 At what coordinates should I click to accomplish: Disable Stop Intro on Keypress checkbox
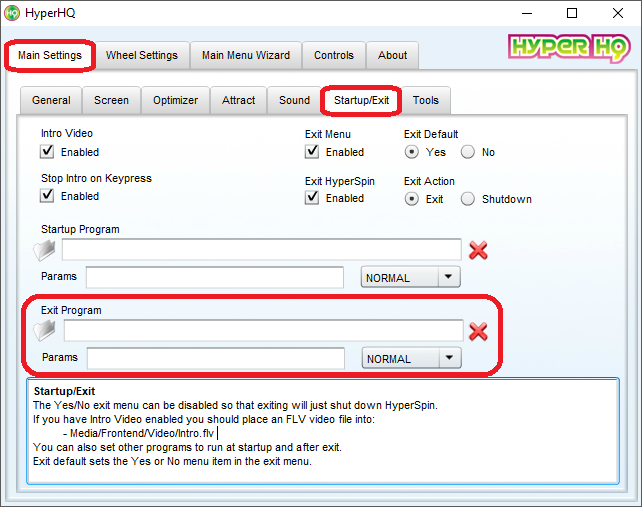(x=47, y=196)
